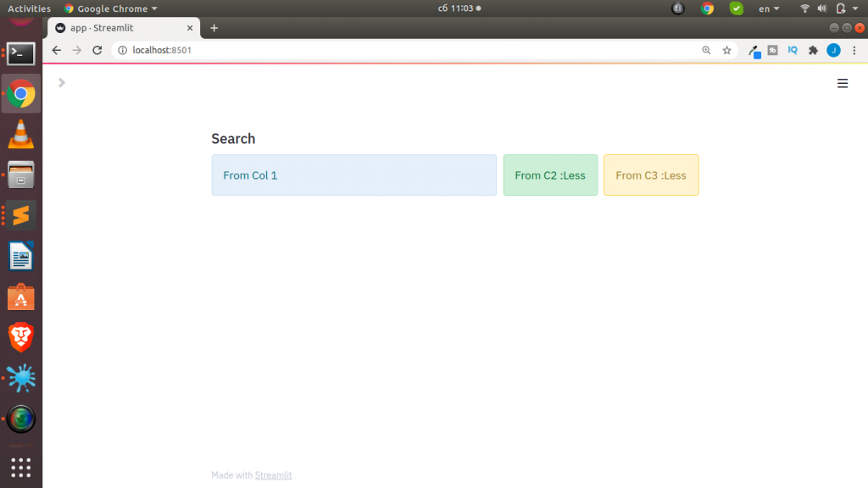Click the battery status icon
868x488 pixels.
(841, 8)
